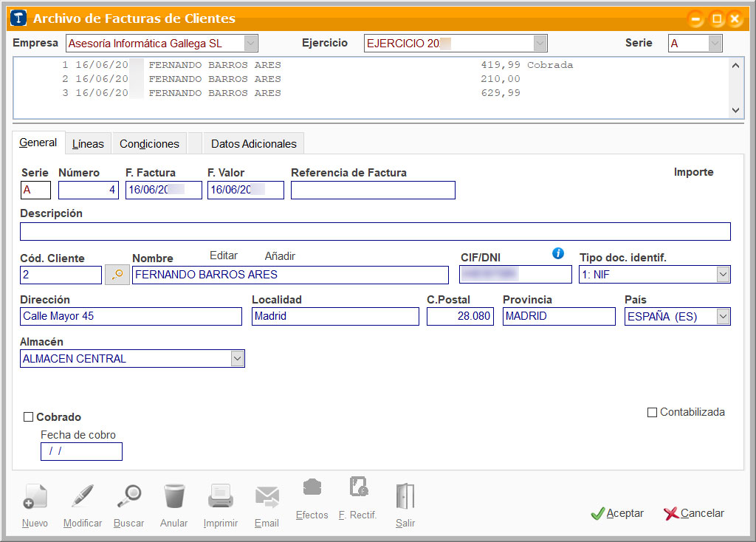Click the Aceptar button

pyautogui.click(x=617, y=513)
